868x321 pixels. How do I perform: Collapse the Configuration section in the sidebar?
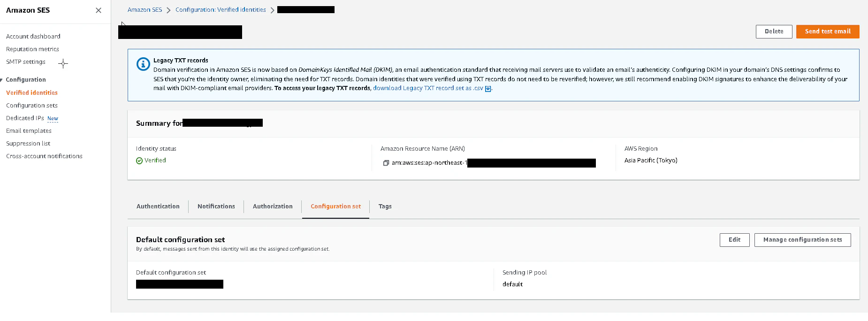(x=2, y=80)
